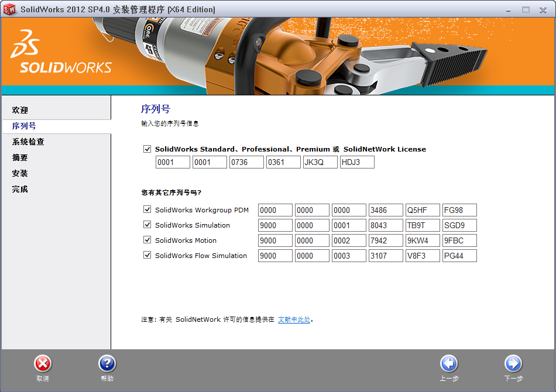Click Motion field containing 7942
The image size is (556, 392).
pos(386,240)
